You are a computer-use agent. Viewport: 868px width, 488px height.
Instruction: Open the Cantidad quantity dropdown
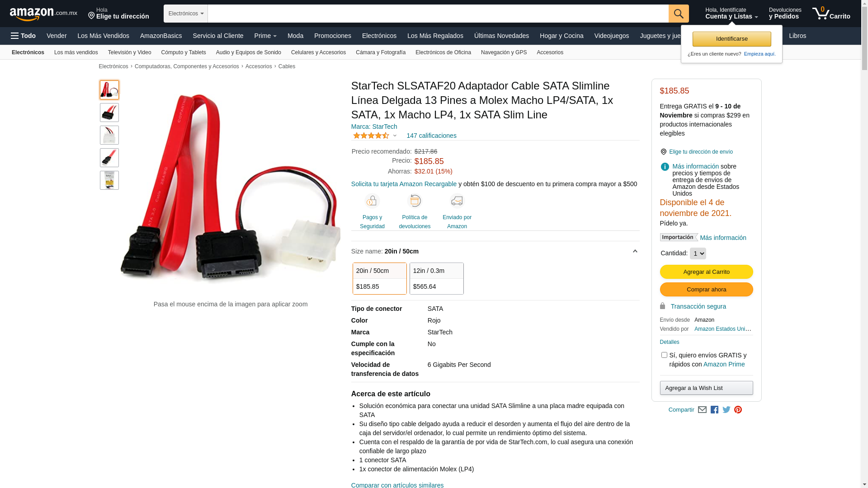pyautogui.click(x=698, y=253)
